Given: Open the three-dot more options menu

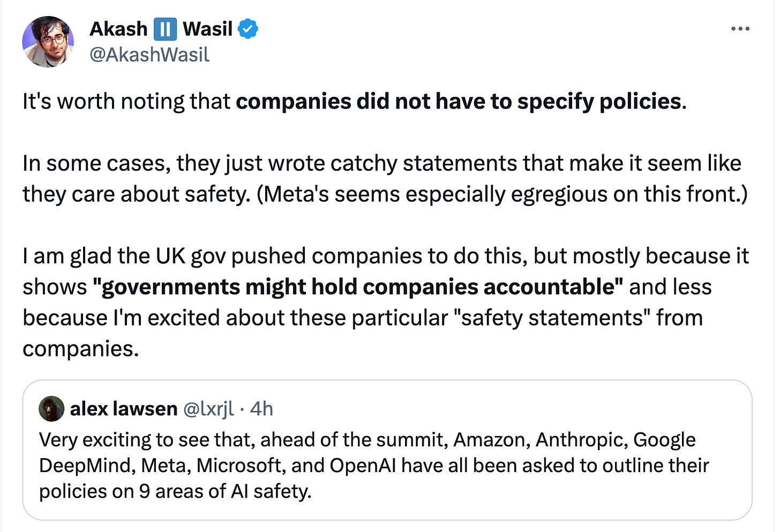Looking at the screenshot, I should tap(740, 29).
